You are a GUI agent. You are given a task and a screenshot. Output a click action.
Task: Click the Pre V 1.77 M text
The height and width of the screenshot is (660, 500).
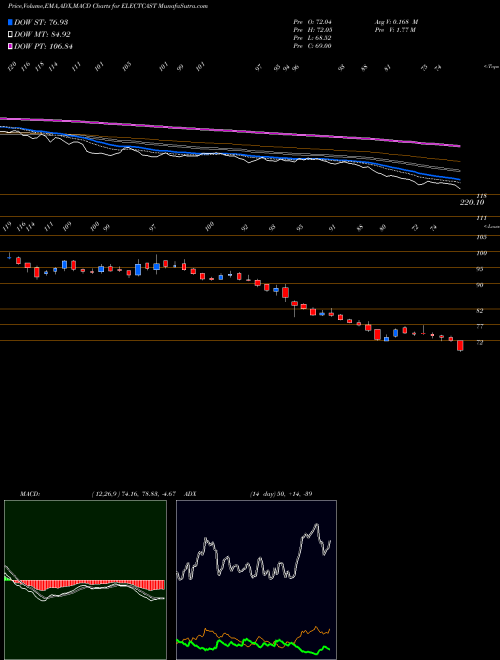pyautogui.click(x=394, y=30)
